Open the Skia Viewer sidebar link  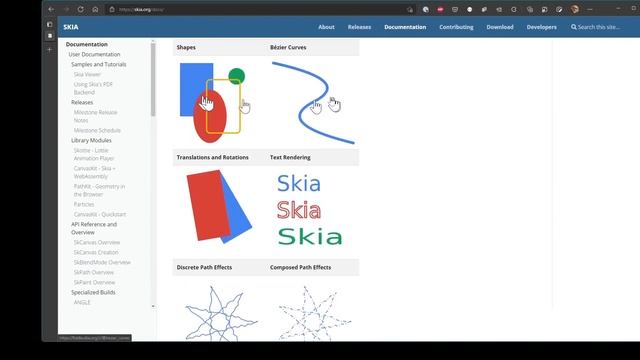[x=87, y=74]
